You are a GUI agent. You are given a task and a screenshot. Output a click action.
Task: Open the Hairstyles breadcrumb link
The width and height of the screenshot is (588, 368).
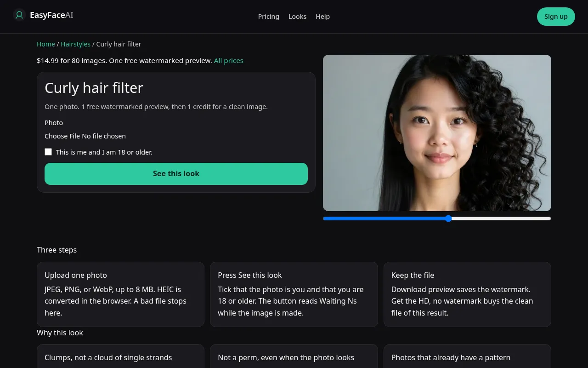pos(76,44)
